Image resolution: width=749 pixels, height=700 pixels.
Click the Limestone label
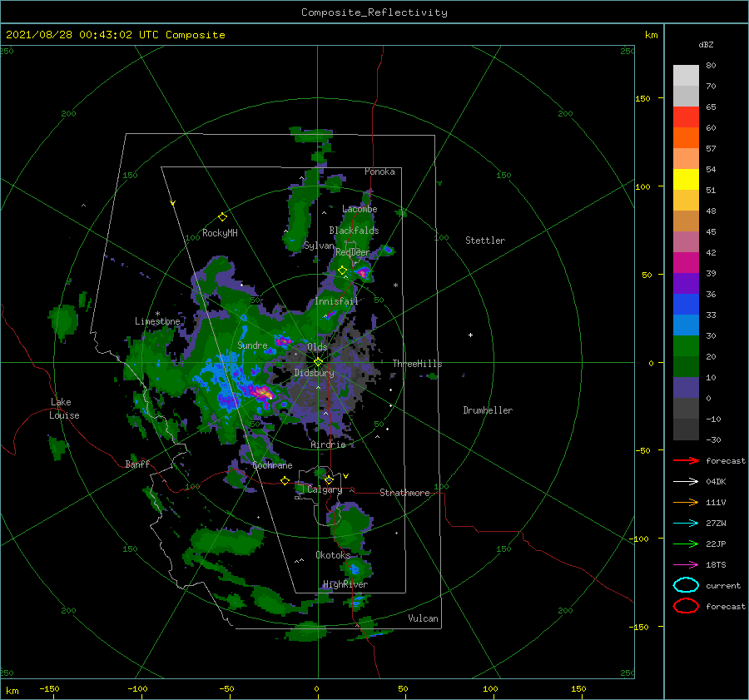(x=157, y=321)
